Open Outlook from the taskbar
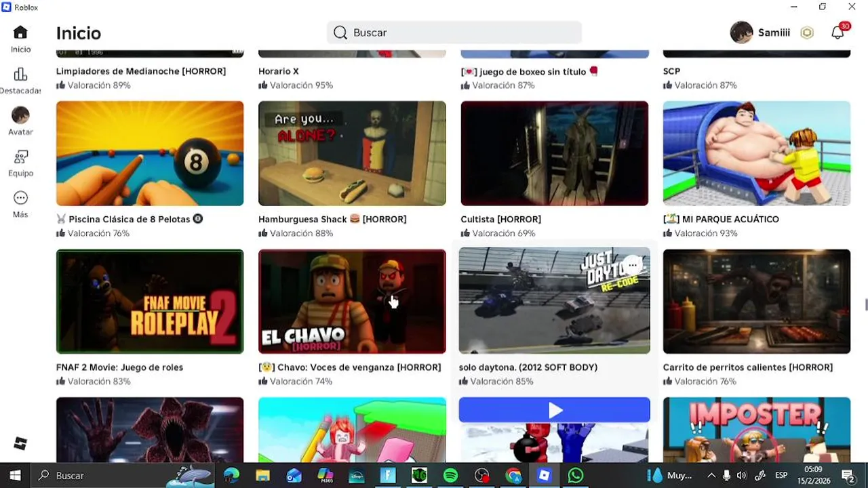 point(294,476)
